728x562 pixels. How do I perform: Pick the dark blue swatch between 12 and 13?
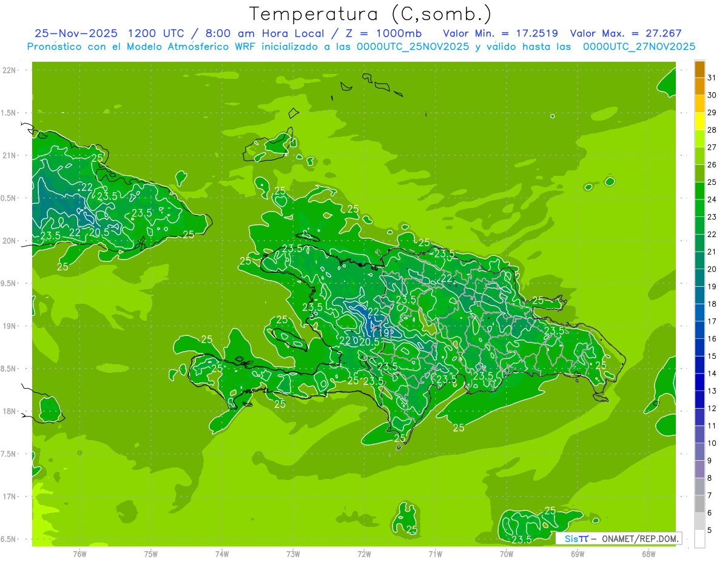point(699,400)
